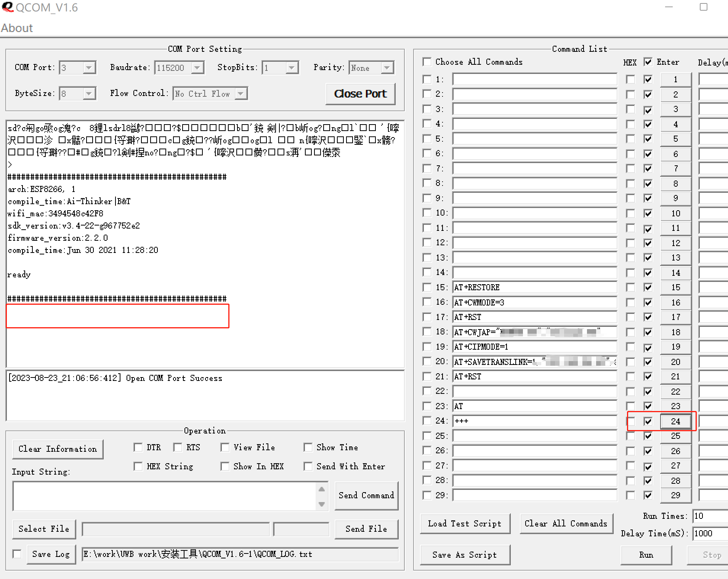Click the Load Test Script button
The width and height of the screenshot is (728, 579).
pos(465,524)
